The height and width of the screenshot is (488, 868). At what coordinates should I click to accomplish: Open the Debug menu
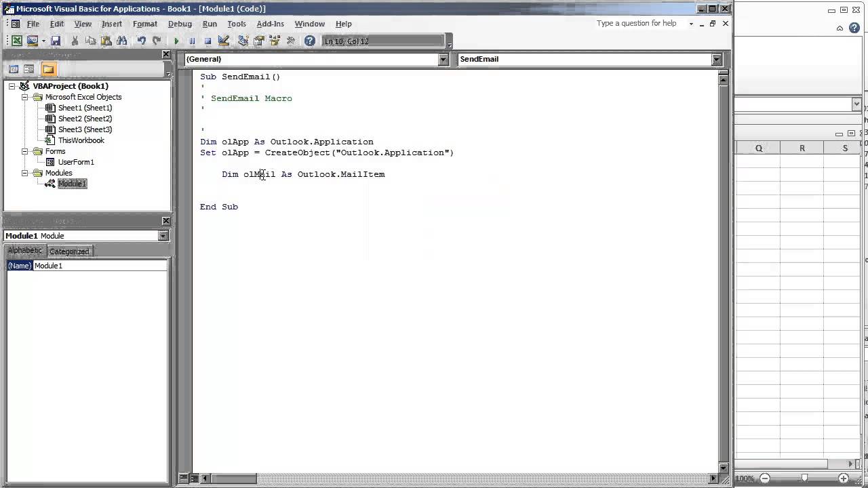pos(180,24)
